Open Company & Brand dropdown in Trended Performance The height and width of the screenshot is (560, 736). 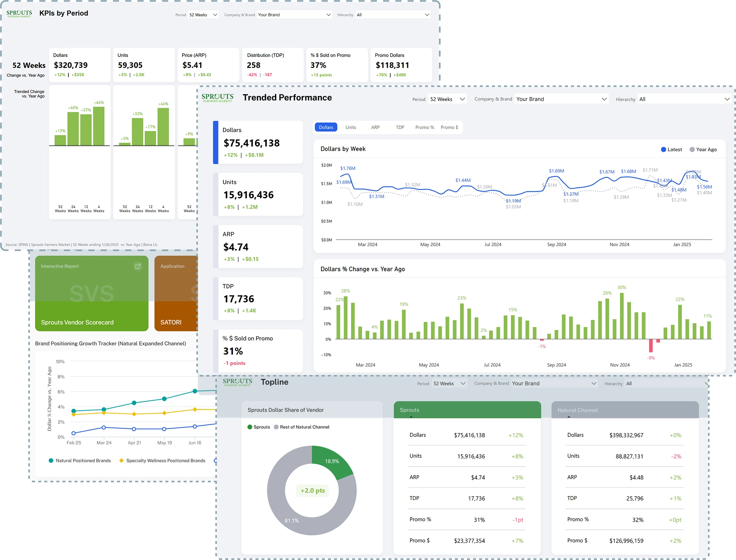tap(562, 99)
